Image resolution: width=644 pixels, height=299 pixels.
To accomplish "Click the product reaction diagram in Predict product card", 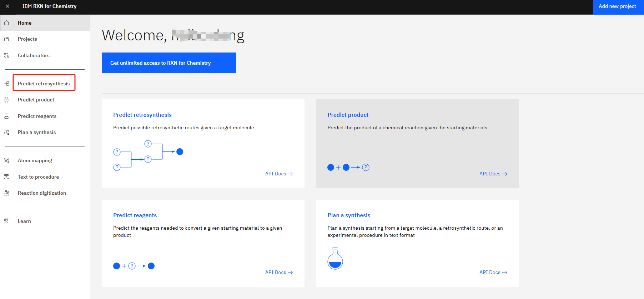I will pyautogui.click(x=348, y=167).
